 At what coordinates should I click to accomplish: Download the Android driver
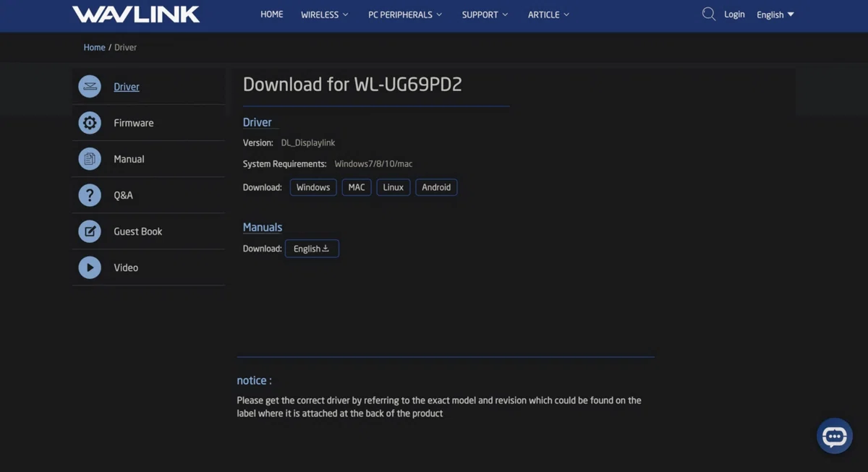[x=436, y=187]
